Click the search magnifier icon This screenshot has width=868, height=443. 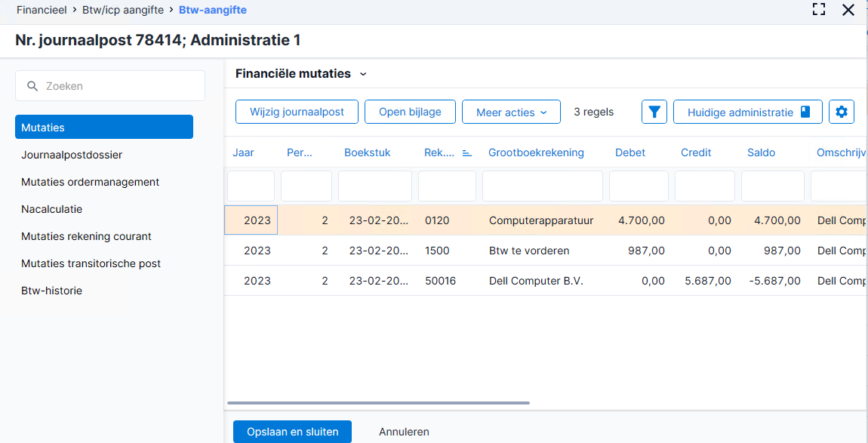[32, 86]
